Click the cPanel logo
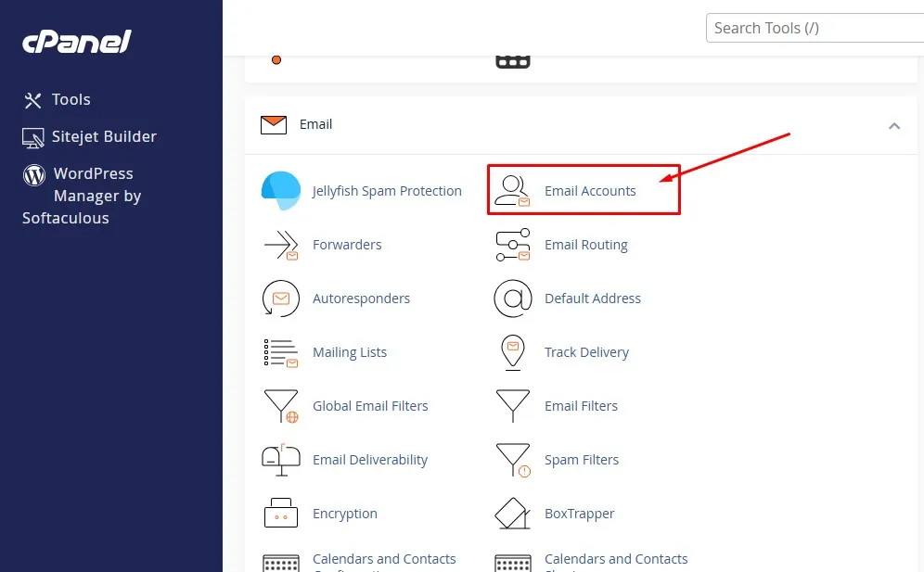 [x=76, y=41]
